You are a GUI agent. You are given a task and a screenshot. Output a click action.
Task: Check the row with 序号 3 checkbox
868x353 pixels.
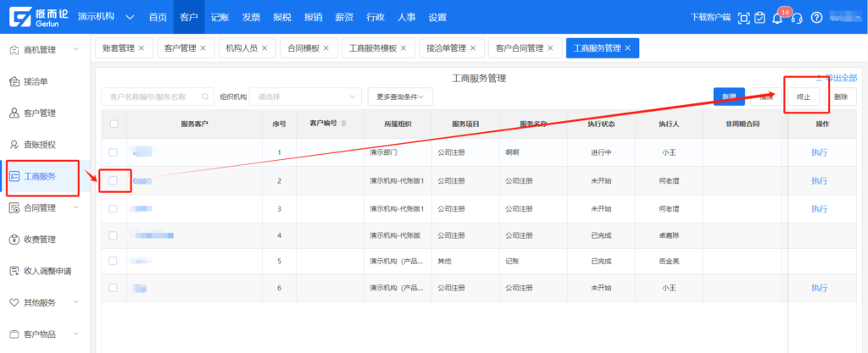[113, 208]
